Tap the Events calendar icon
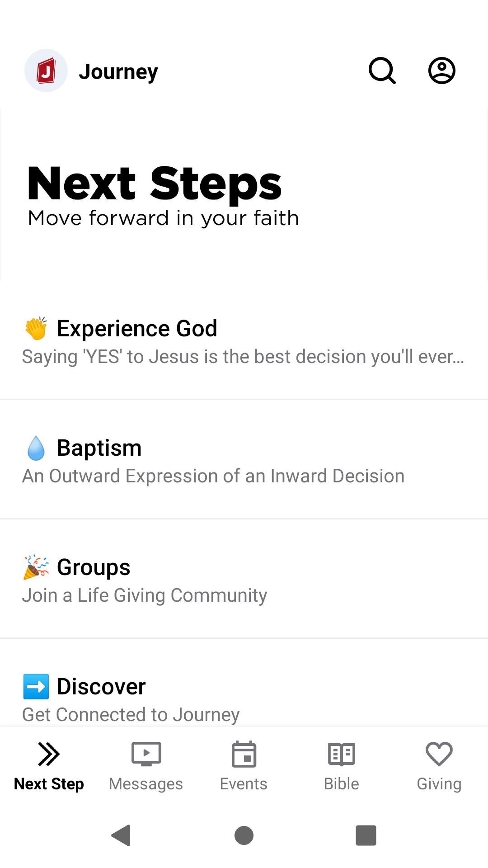488x868 pixels. click(244, 754)
